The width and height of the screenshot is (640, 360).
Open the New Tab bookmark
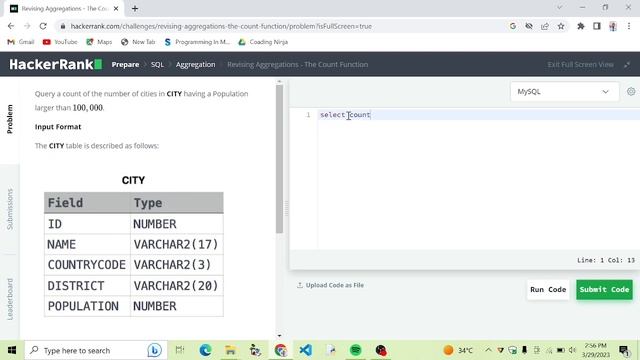pos(138,42)
